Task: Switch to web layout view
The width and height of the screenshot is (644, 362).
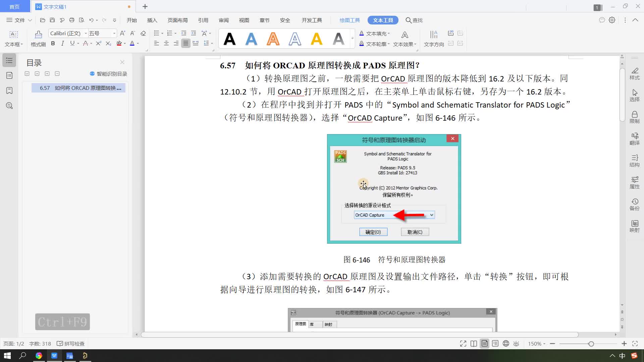Action: (x=506, y=344)
